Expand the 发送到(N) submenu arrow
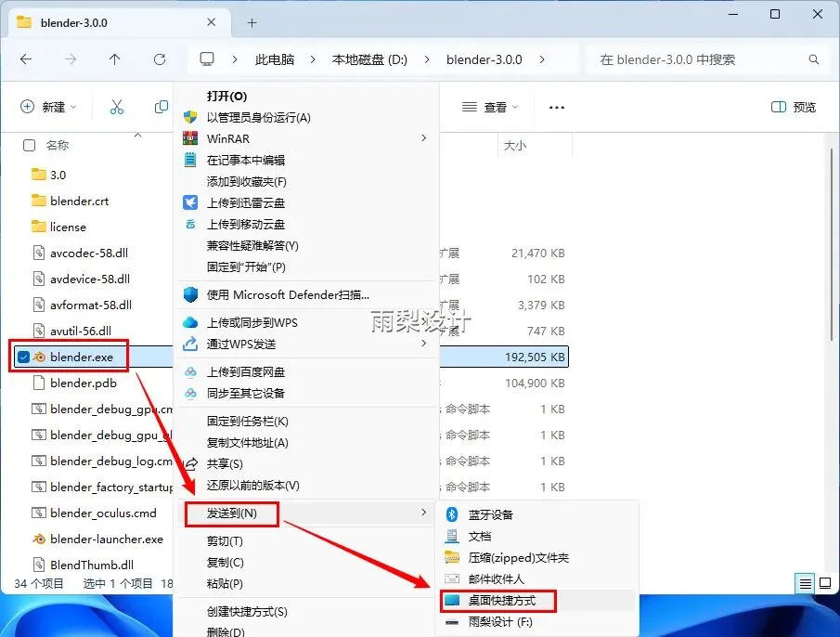840x637 pixels. pos(424,513)
